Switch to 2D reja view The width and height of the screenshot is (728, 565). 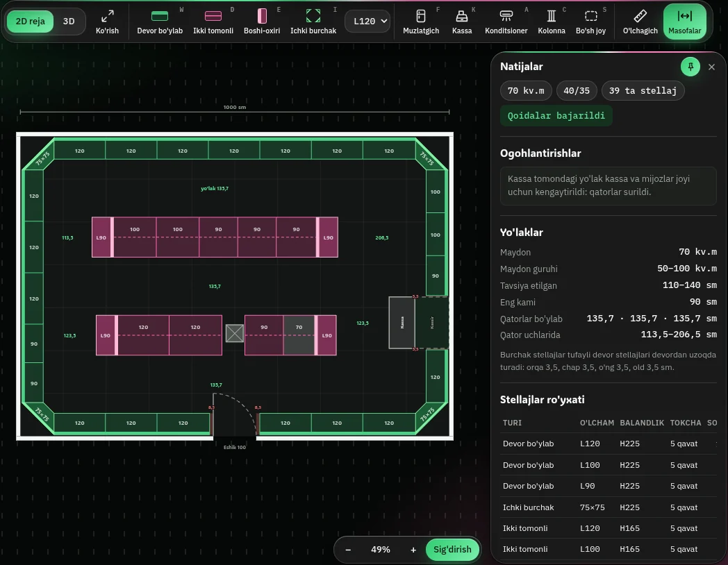[x=30, y=22]
